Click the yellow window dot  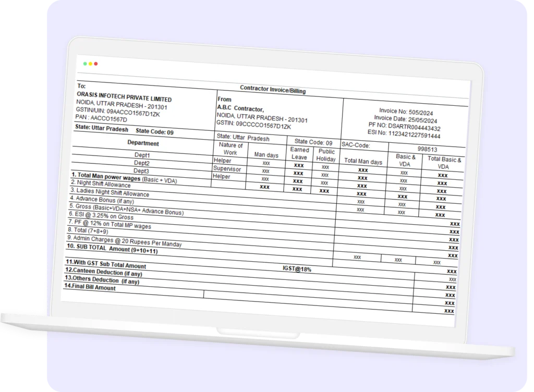pyautogui.click(x=90, y=64)
